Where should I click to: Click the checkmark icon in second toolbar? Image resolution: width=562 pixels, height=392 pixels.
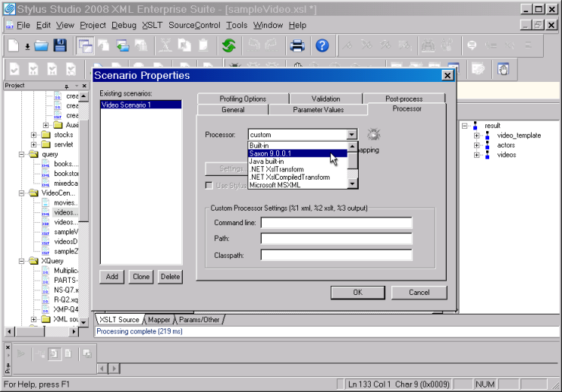(x=14, y=69)
